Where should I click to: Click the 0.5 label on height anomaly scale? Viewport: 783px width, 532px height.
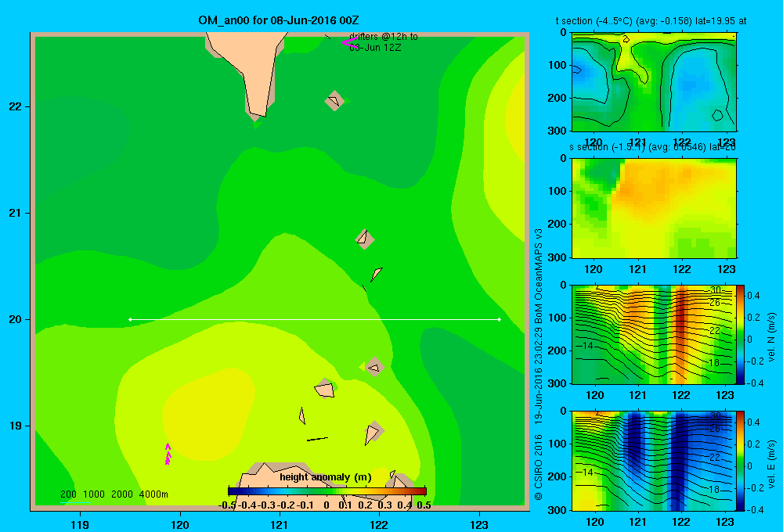424,505
